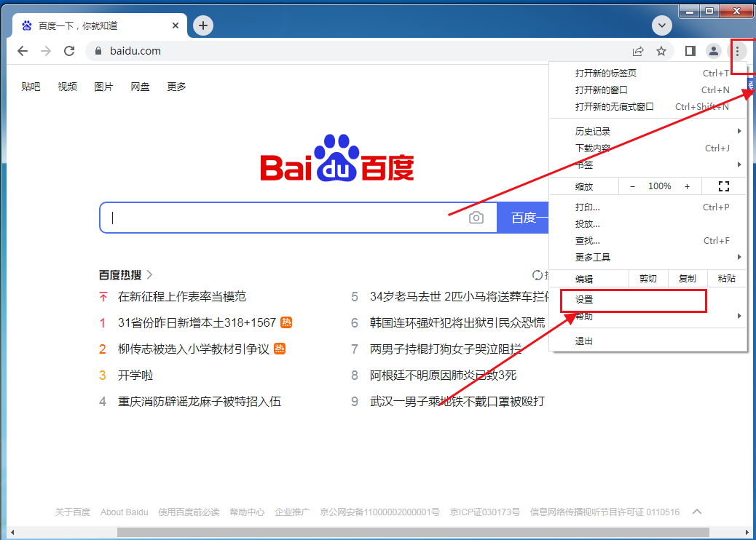Click the horizontal scrollbar thumb
756x540 pixels.
coord(413,532)
